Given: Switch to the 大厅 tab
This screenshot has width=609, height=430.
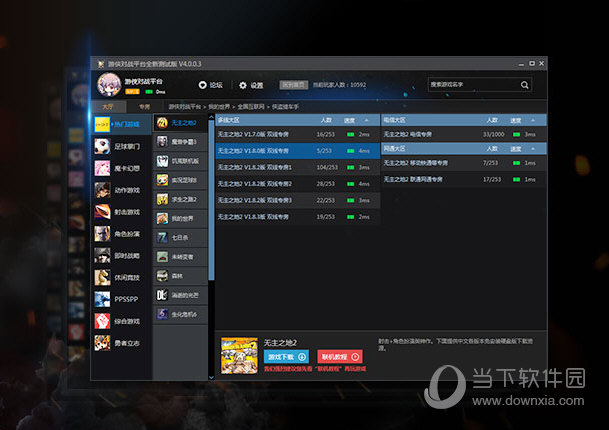Looking at the screenshot, I should [108, 106].
